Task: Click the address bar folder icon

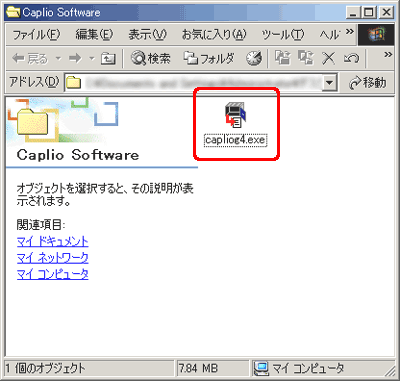Action: point(73,82)
